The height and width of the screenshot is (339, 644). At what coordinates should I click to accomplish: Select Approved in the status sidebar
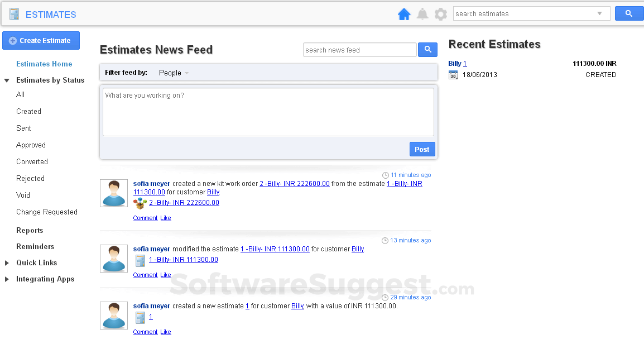tap(31, 145)
